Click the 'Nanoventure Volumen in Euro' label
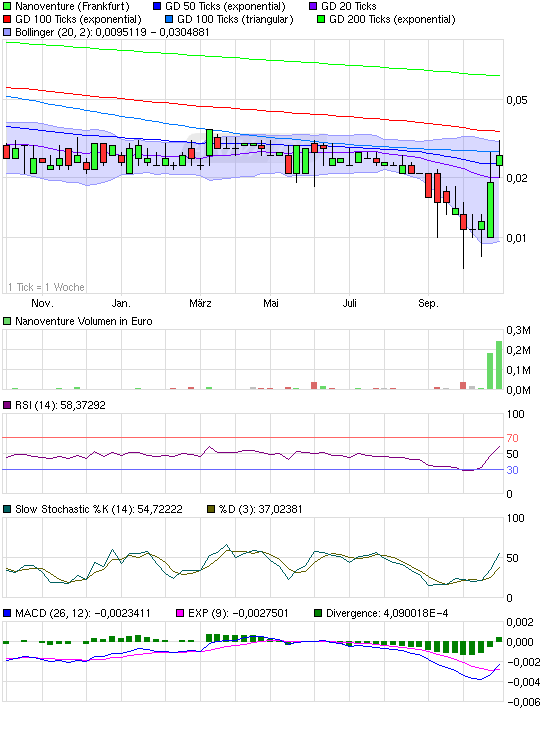545x736 pixels. (x=84, y=322)
